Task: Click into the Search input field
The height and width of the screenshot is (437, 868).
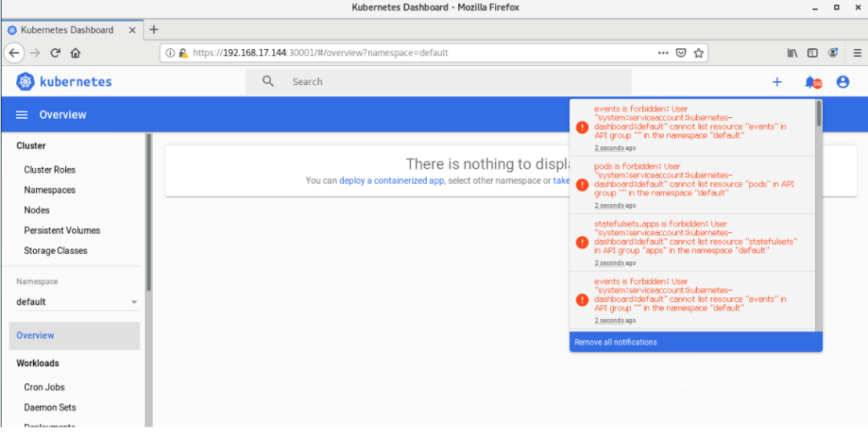Action: 439,82
